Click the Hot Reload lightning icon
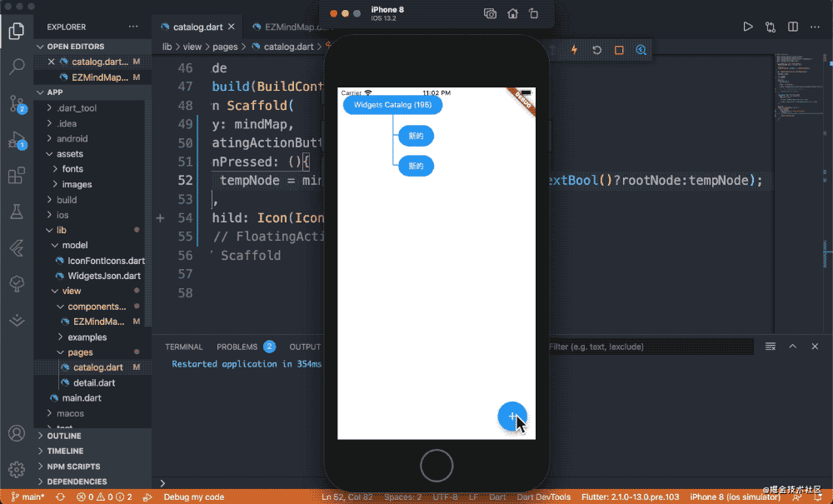This screenshot has height=504, width=833. (574, 50)
